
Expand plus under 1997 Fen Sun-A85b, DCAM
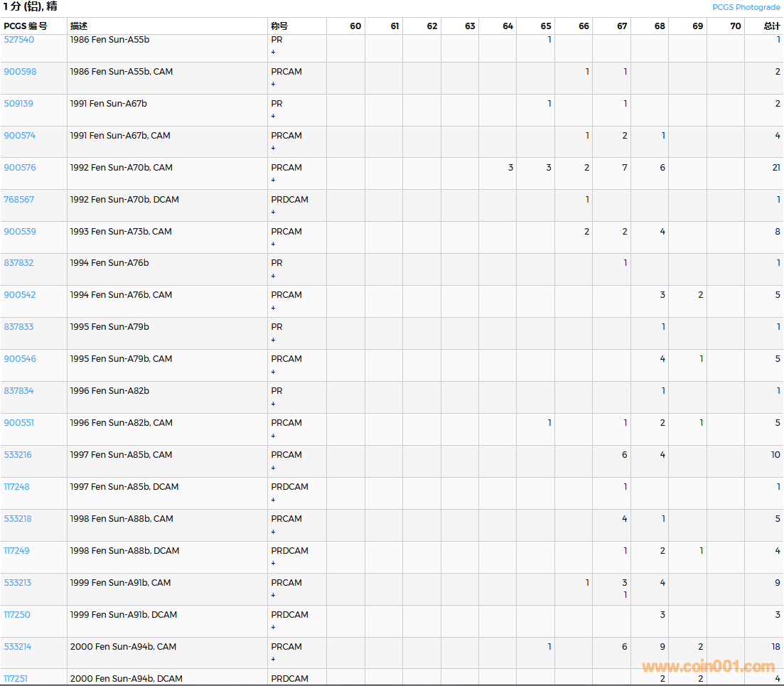pos(273,500)
